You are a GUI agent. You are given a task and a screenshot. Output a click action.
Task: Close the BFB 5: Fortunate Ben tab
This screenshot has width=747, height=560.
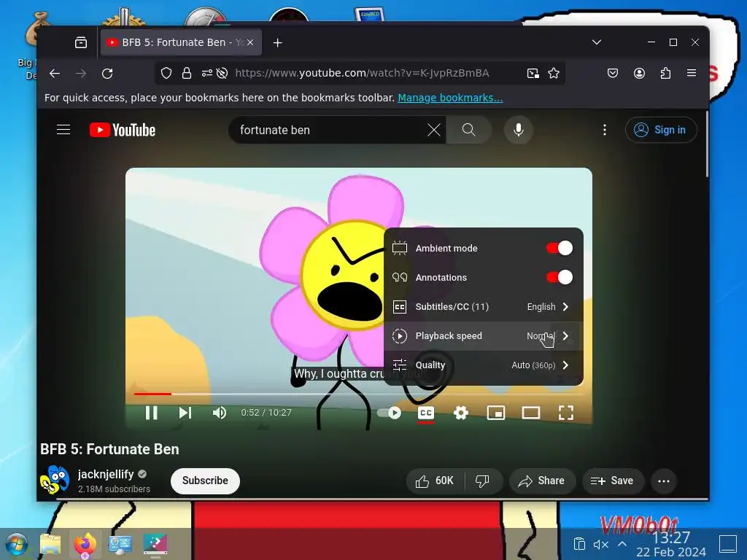click(250, 42)
